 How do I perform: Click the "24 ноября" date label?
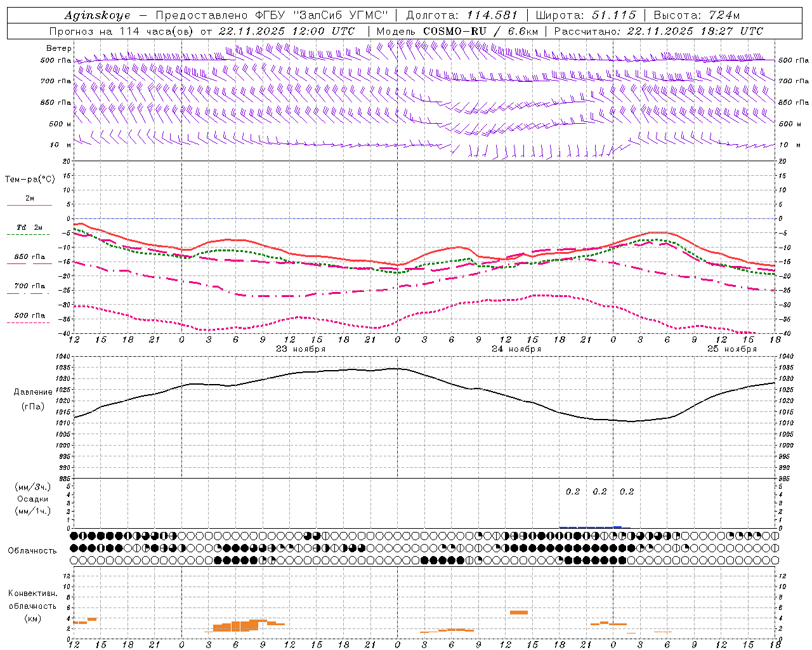point(516,349)
